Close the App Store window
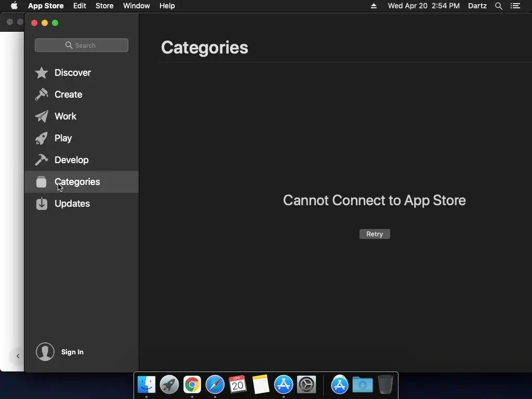Screen dimensions: 532x399 coord(34,23)
